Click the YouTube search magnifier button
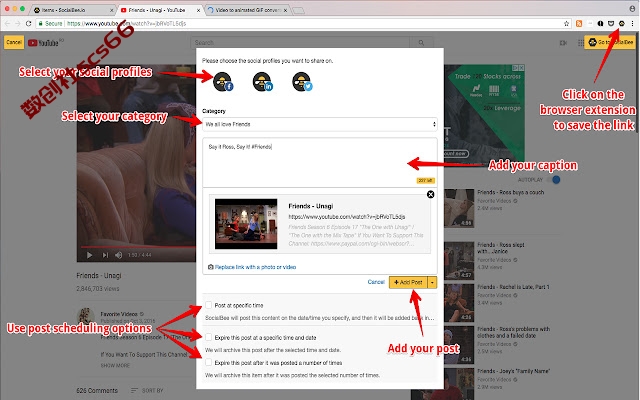 tap(421, 42)
